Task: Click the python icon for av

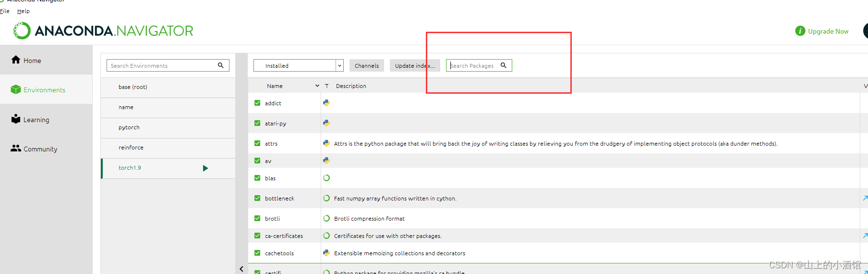Action: pyautogui.click(x=326, y=161)
